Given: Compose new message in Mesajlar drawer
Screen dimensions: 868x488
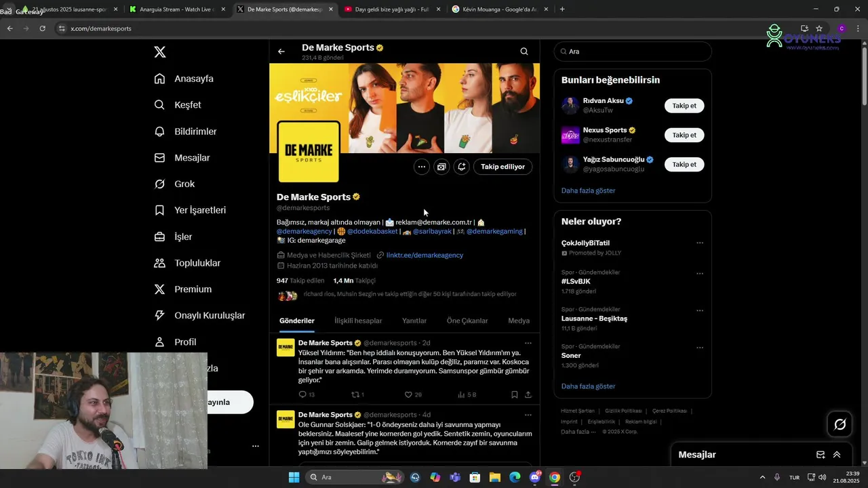Looking at the screenshot, I should 821,455.
